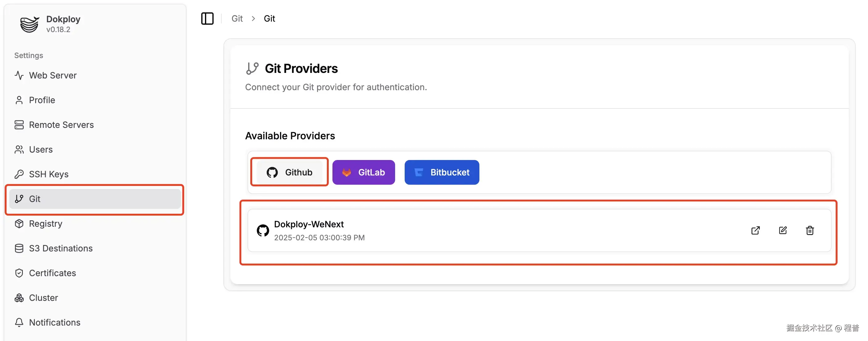Click the Dokploy logo
Image resolution: width=868 pixels, height=341 pixels.
pyautogui.click(x=29, y=24)
